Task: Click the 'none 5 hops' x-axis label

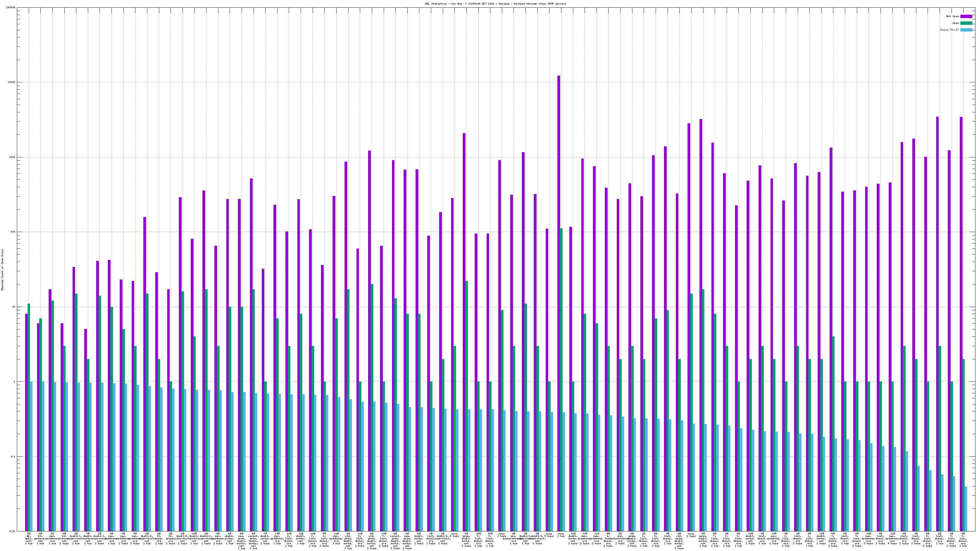Action: coord(548,535)
